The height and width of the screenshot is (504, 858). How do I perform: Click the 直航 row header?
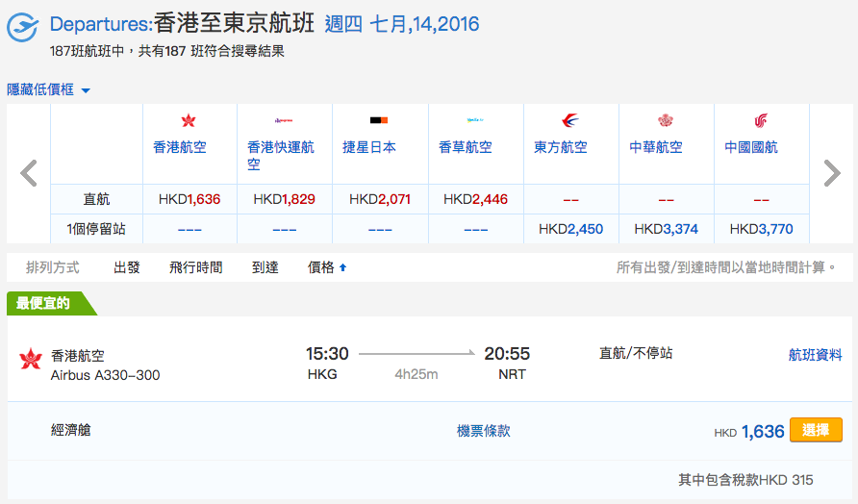tap(96, 199)
